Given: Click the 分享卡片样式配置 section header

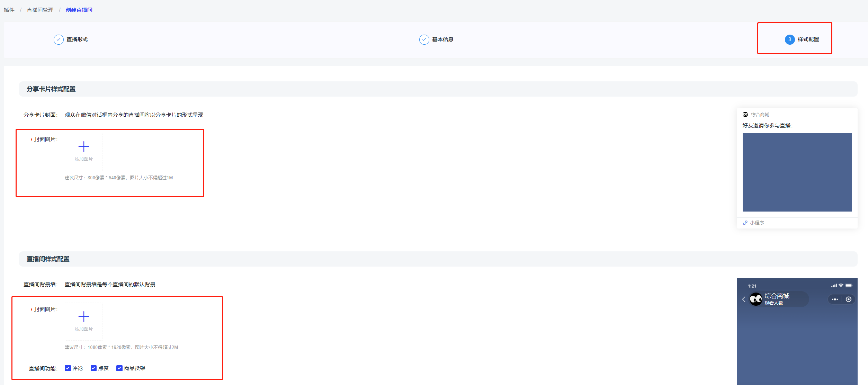Looking at the screenshot, I should click(51, 89).
